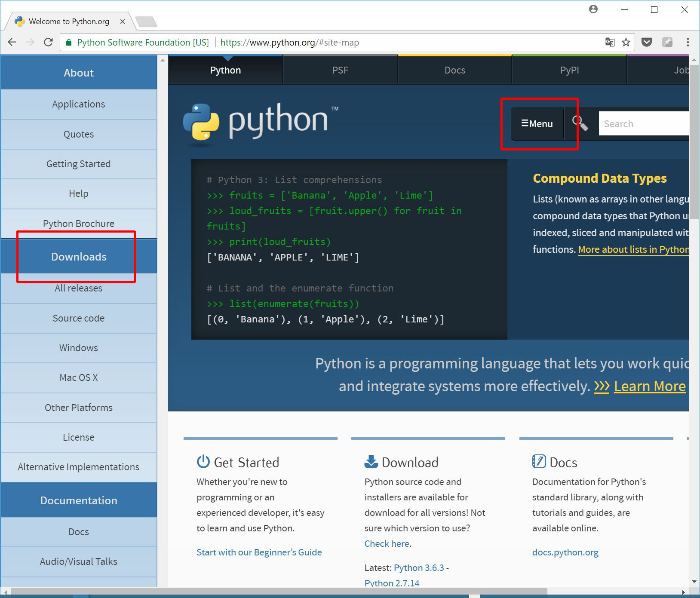
Task: Follow 'More about lists in Python' link
Action: click(633, 249)
